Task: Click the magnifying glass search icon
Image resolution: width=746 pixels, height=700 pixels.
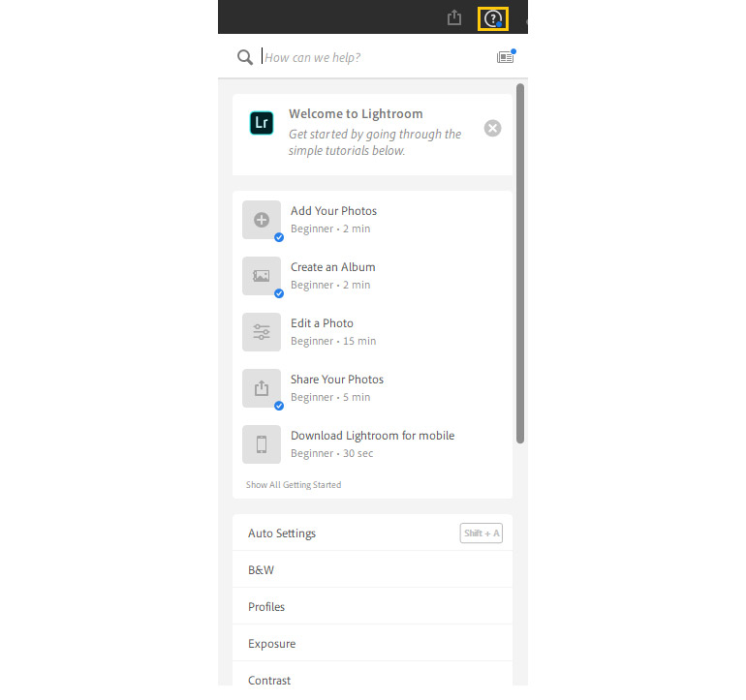Action: click(245, 57)
